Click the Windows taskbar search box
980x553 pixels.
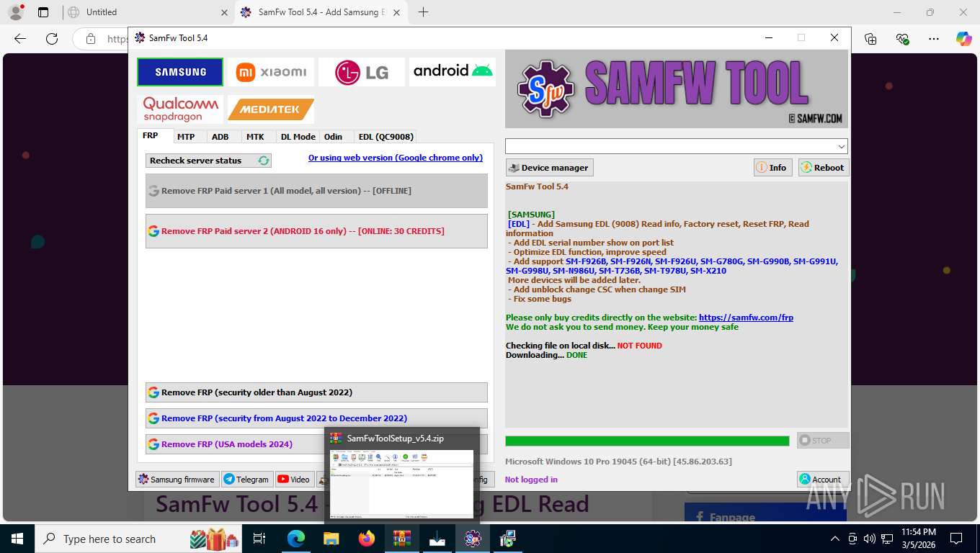tap(138, 539)
